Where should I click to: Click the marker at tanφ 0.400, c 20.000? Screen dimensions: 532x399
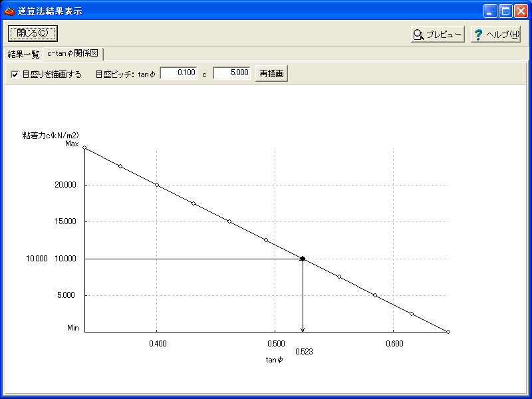157,185
